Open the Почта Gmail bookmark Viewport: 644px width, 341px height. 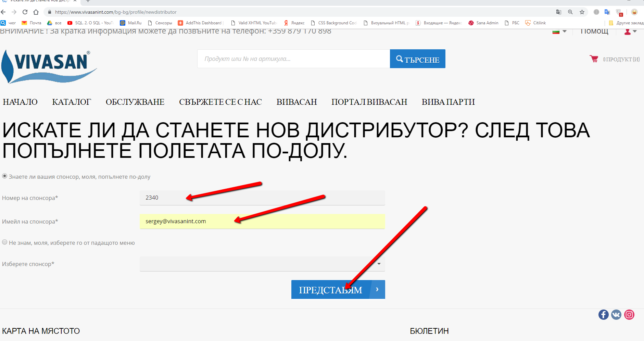(x=31, y=23)
